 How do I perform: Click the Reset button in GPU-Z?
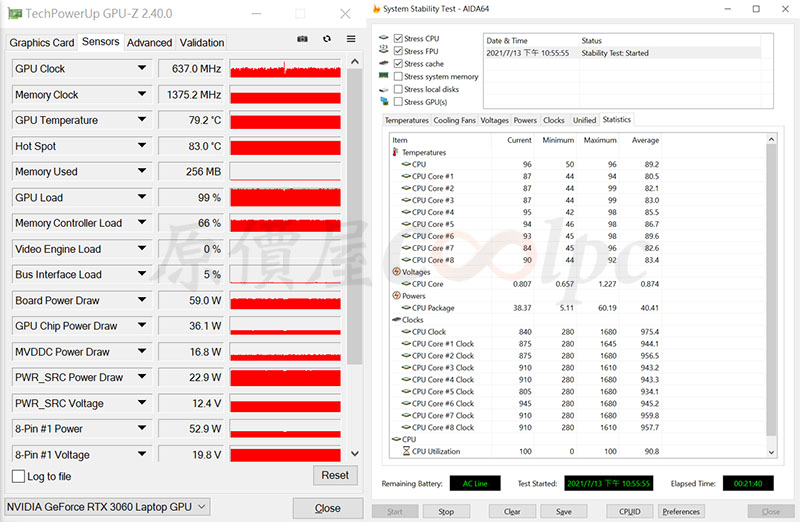click(x=335, y=475)
